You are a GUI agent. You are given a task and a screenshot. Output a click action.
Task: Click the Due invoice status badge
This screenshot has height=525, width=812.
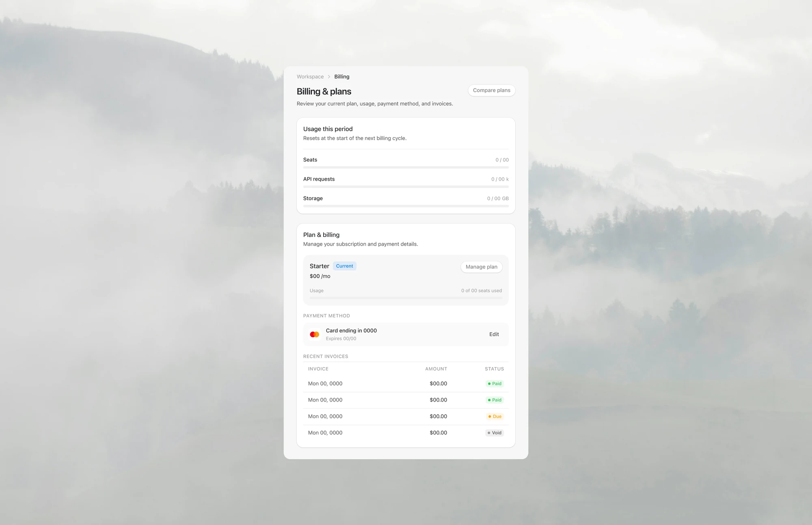(495, 417)
